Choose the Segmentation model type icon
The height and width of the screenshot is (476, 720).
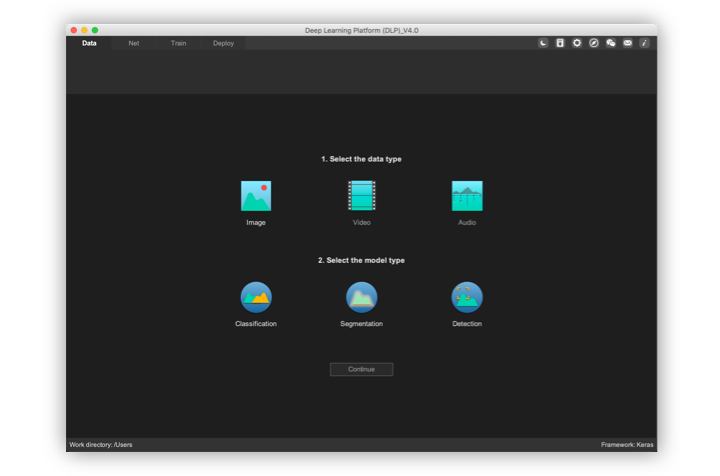361,297
